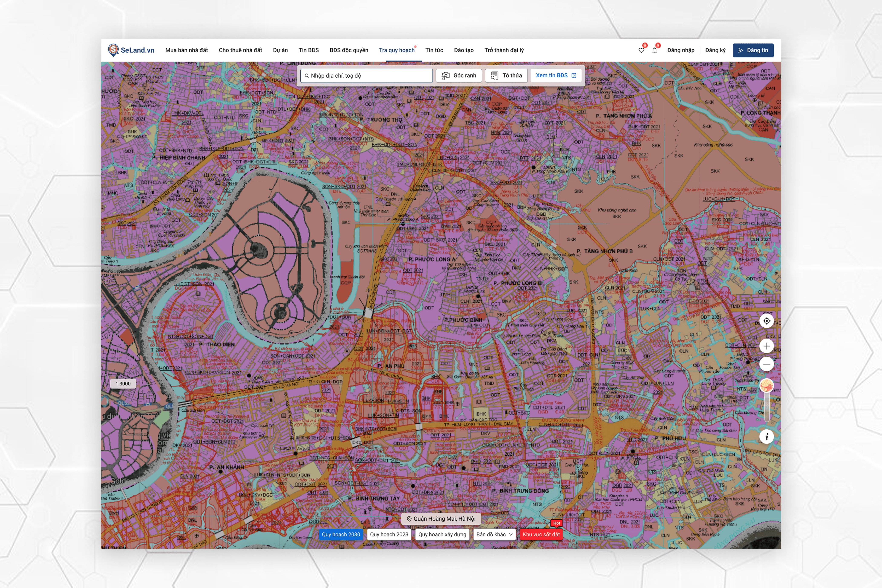Image resolution: width=882 pixels, height=588 pixels.
Task: Open the Xem tin BĐS link
Action: (556, 75)
